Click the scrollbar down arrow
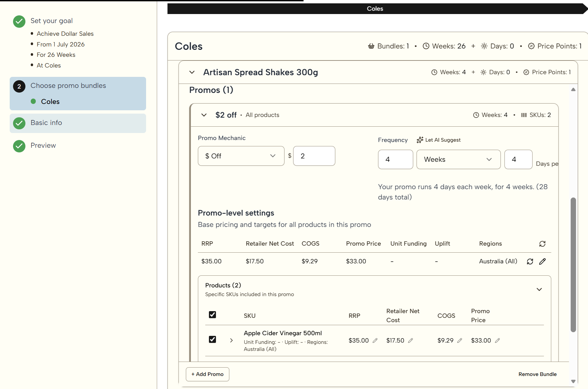This screenshot has height=389, width=588. click(573, 381)
